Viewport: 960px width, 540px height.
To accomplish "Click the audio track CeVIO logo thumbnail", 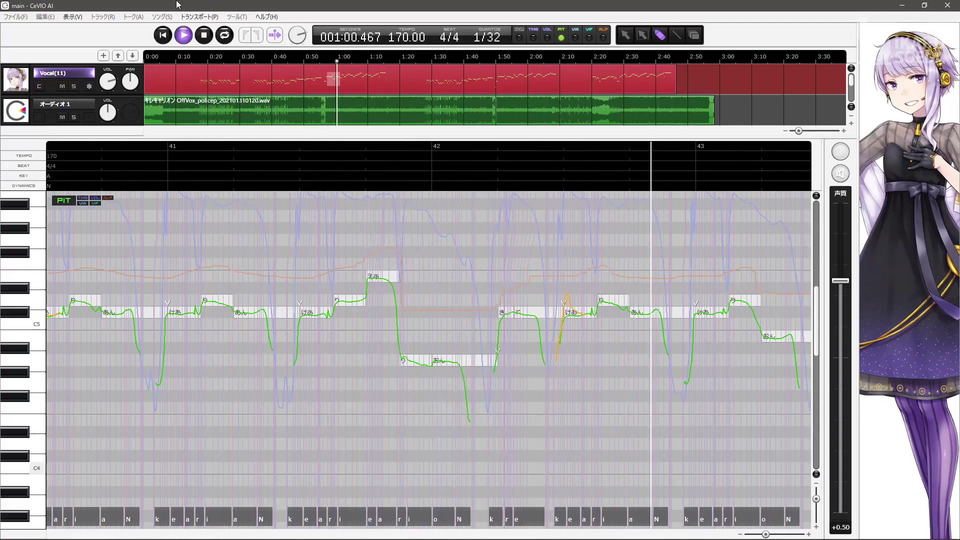I will [x=16, y=111].
